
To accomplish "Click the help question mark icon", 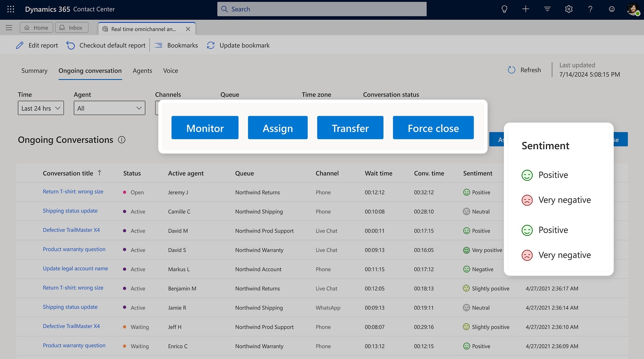I will point(591,9).
